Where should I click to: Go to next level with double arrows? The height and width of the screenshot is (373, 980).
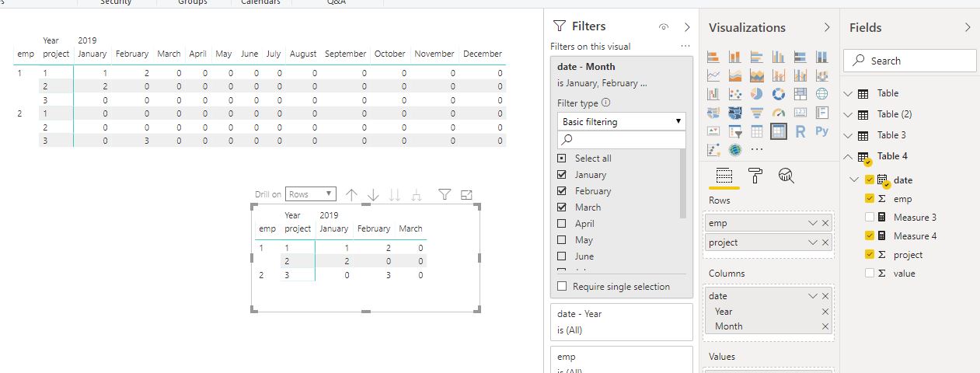click(x=395, y=194)
